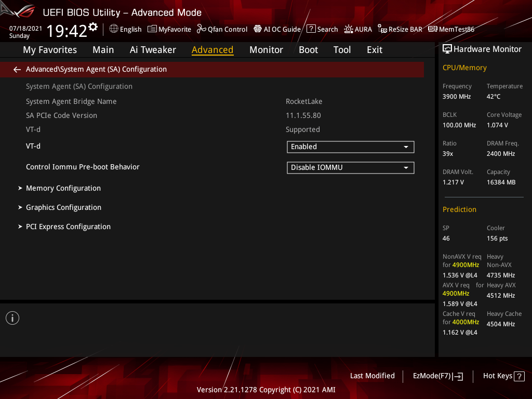Switch to the Ai Tweaker tab
Image resolution: width=532 pixels, height=399 pixels.
pyautogui.click(x=153, y=49)
